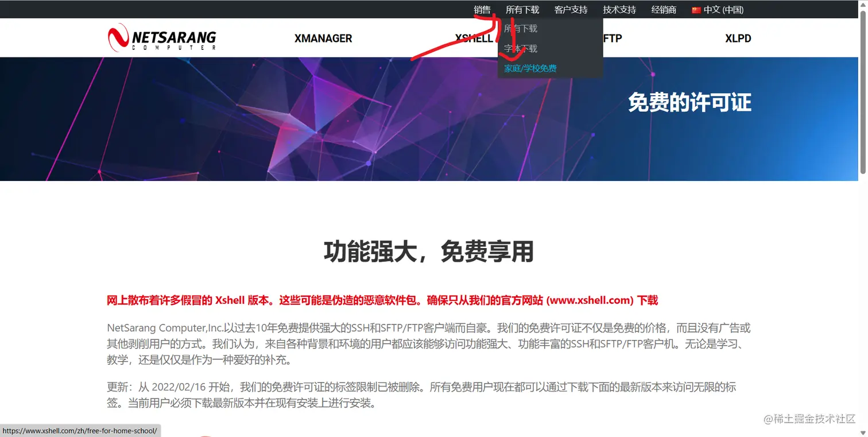This screenshot has width=868, height=437.
Task: Go to the XMANAGER product page
Action: (x=323, y=38)
